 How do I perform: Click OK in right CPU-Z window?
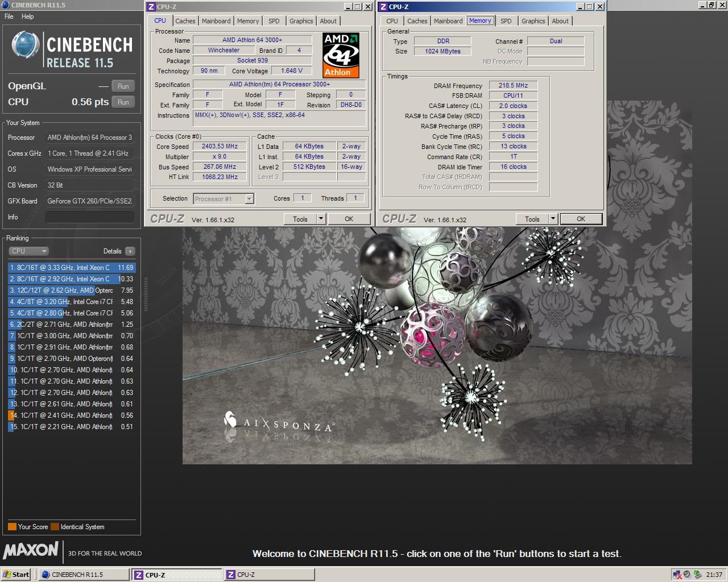[581, 219]
